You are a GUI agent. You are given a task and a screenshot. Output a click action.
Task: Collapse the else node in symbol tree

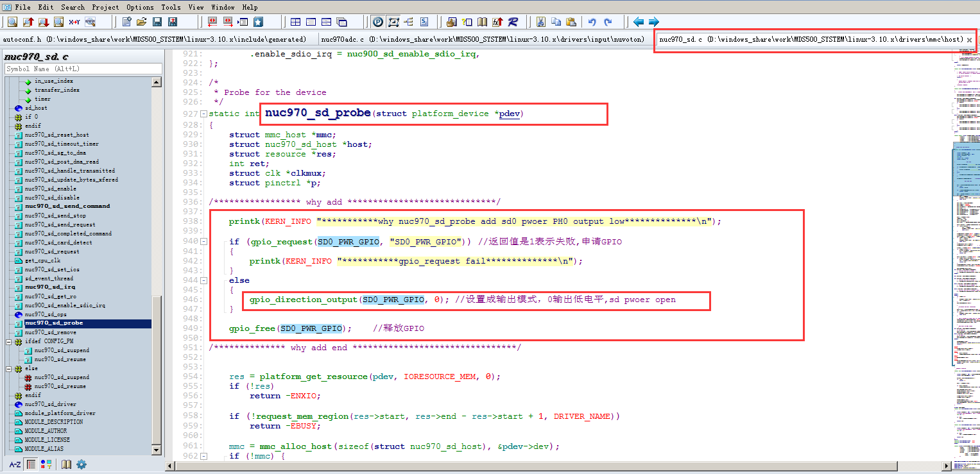pos(9,368)
